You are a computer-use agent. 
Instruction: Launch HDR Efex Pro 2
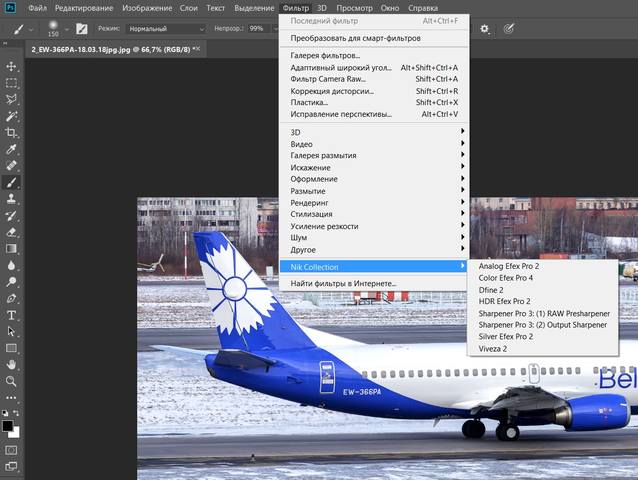543,301
